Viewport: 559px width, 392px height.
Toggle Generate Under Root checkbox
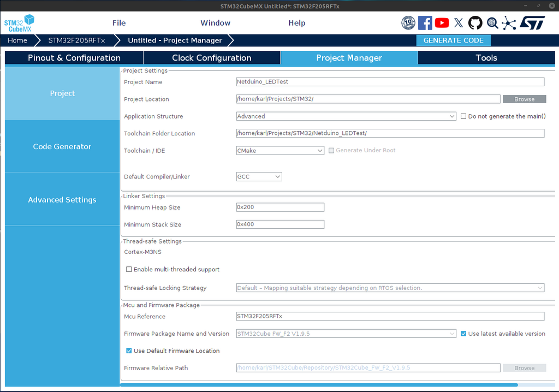click(x=331, y=151)
